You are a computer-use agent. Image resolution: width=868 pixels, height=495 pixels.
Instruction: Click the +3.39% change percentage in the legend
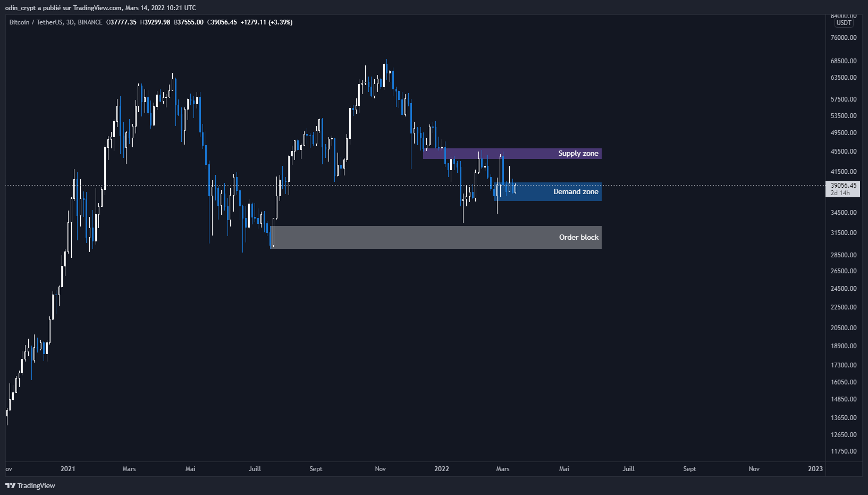(280, 22)
